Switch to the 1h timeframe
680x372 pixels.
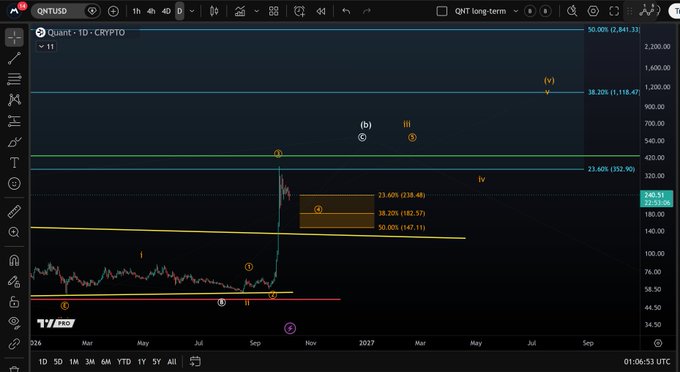point(136,11)
